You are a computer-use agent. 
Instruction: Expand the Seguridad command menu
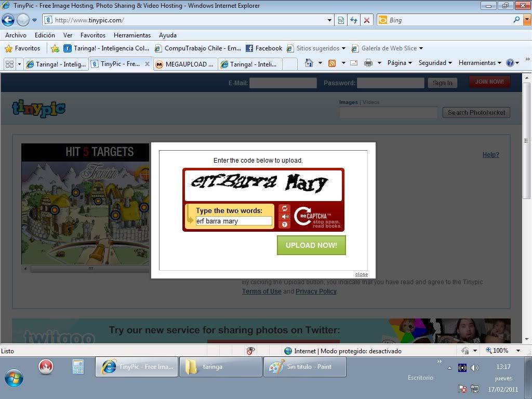pyautogui.click(x=435, y=63)
